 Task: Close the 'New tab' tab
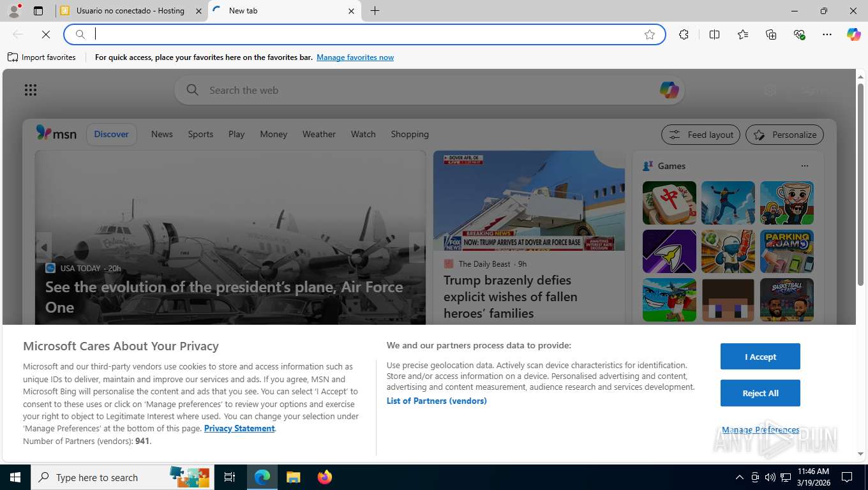(352, 11)
